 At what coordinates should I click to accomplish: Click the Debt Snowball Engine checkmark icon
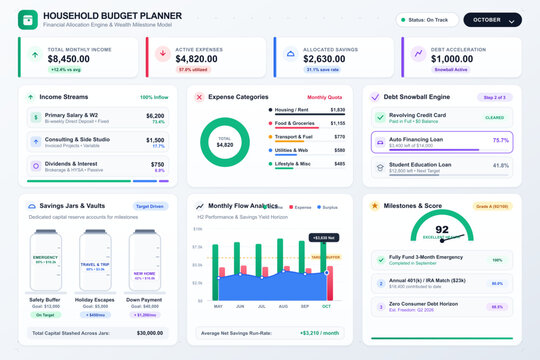[375, 97]
